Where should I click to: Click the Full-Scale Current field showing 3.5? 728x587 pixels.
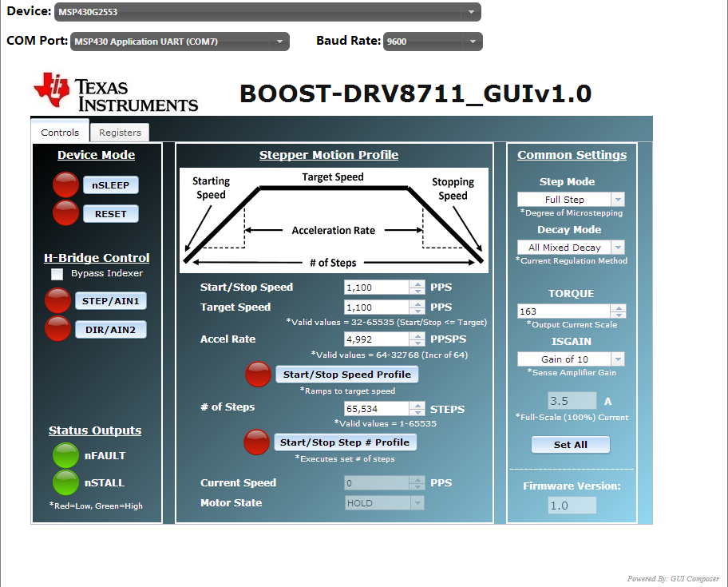pyautogui.click(x=572, y=401)
